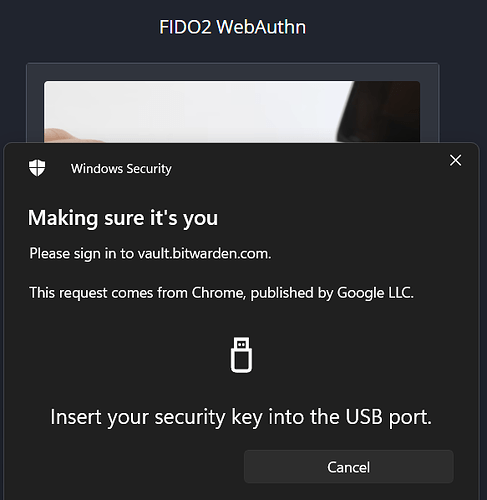Click the Google LLC publisher text
Image resolution: width=487 pixels, height=500 pixels.
tap(375, 293)
